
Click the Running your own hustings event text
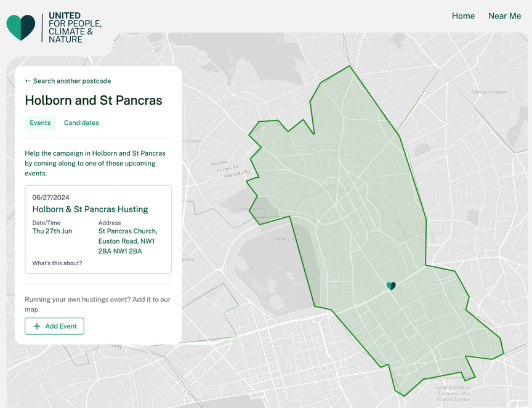98,305
